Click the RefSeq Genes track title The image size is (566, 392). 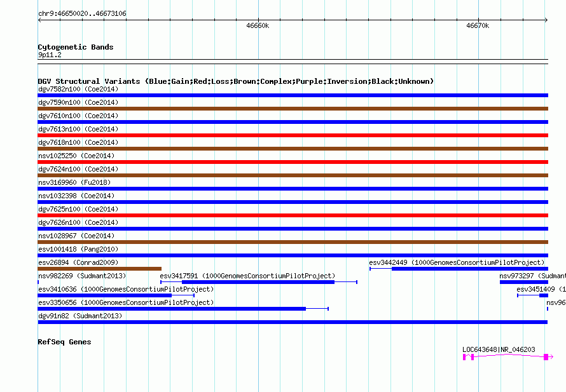64,342
